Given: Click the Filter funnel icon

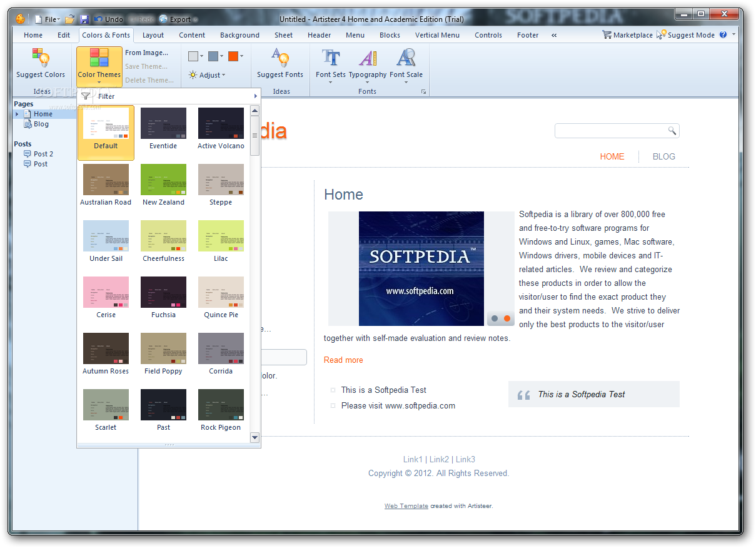Looking at the screenshot, I should tap(86, 96).
